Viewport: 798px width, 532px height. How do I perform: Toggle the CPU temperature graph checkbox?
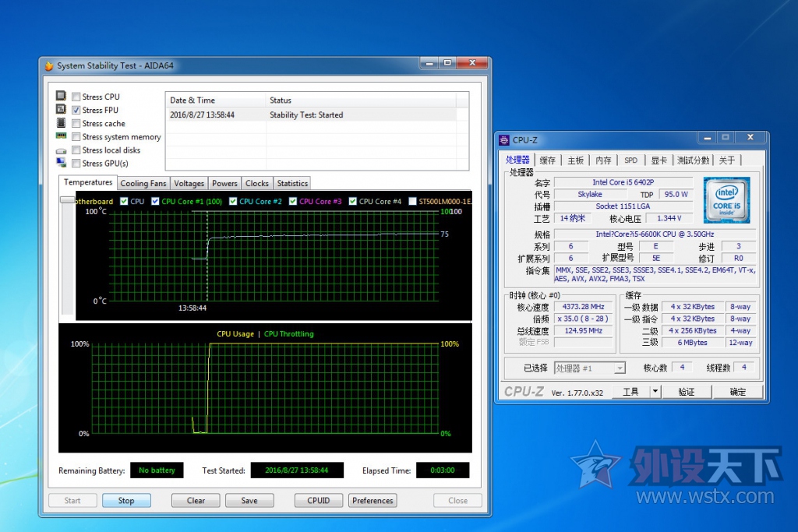[x=124, y=202]
